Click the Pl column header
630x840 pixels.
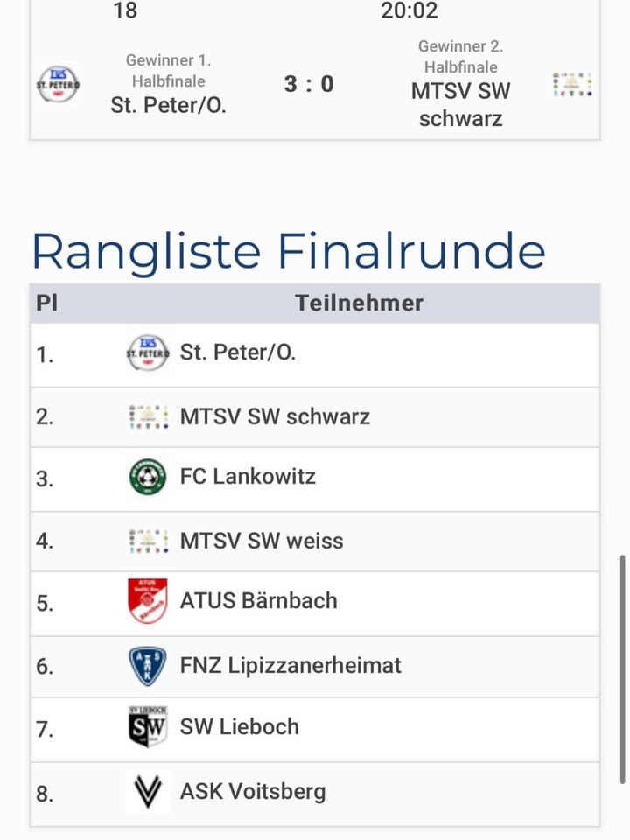coord(46,304)
